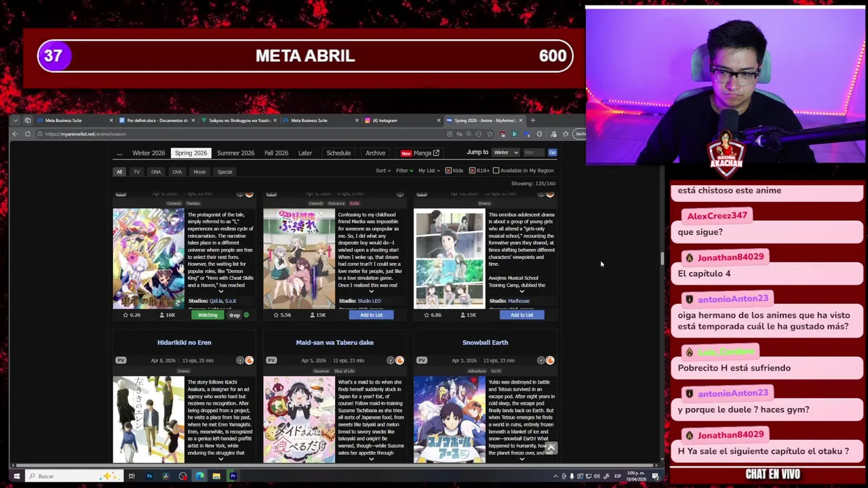868x488 pixels.
Task: Filter list to ONA anime
Action: [x=156, y=171]
